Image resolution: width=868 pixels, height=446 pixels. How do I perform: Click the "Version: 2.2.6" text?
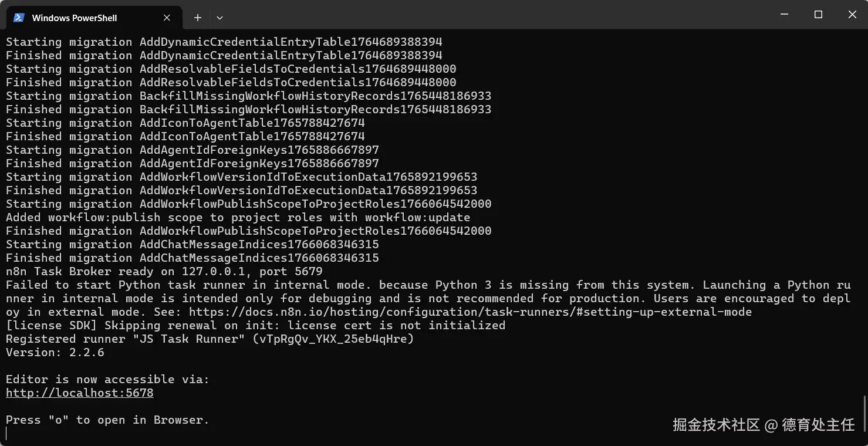(55, 352)
